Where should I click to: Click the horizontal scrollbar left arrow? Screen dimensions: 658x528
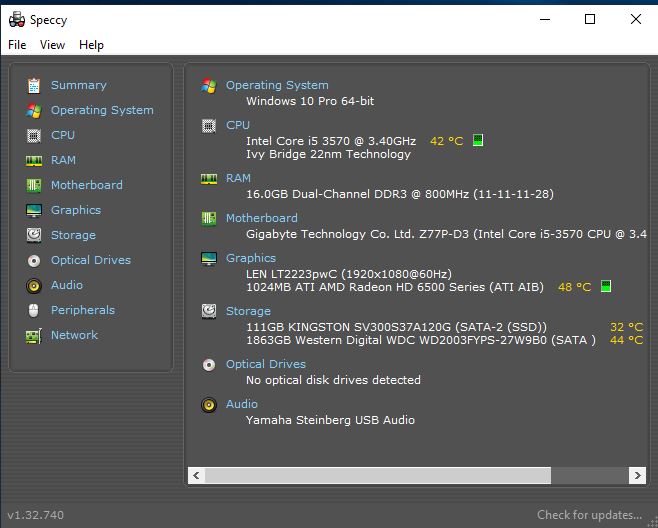196,476
